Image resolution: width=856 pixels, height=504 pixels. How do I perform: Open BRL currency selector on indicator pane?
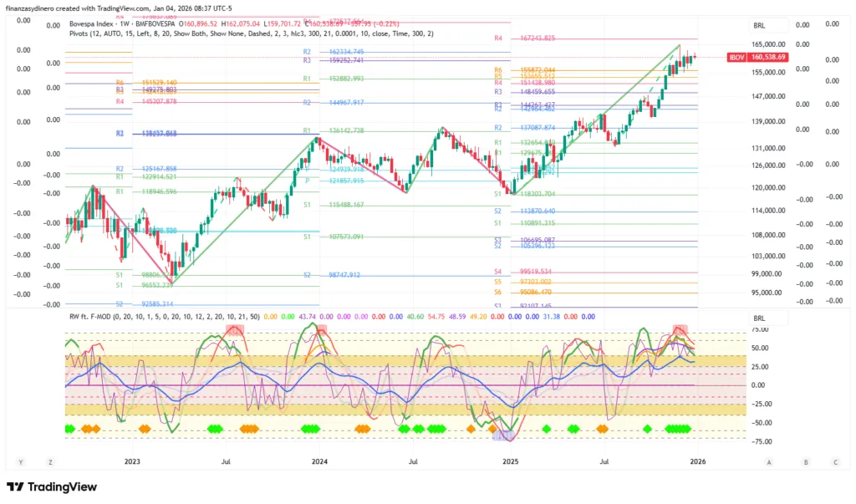pyautogui.click(x=759, y=318)
